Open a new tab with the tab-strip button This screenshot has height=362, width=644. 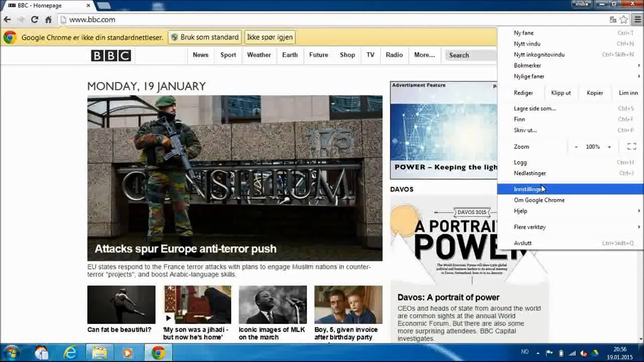tap(104, 6)
